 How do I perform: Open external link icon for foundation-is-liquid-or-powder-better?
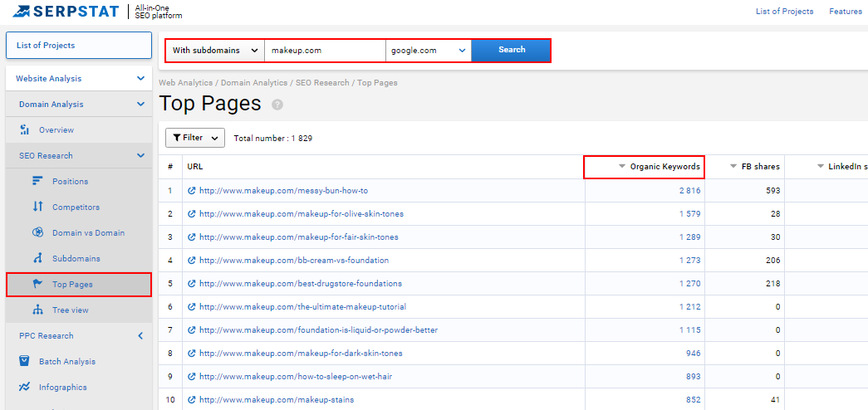192,329
